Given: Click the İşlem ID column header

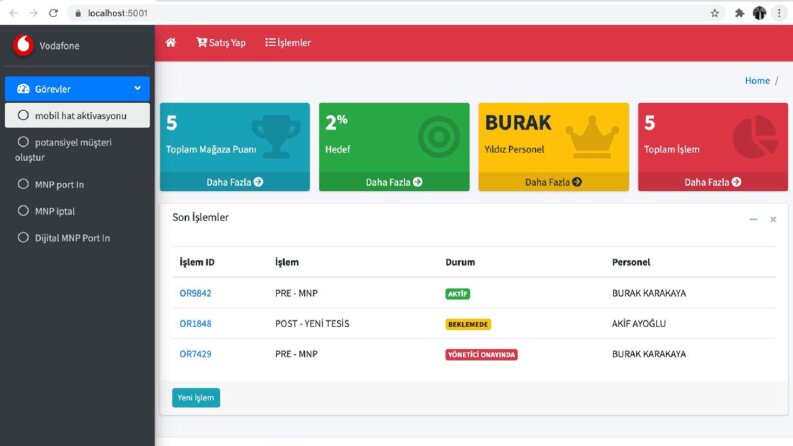Looking at the screenshot, I should (x=197, y=262).
